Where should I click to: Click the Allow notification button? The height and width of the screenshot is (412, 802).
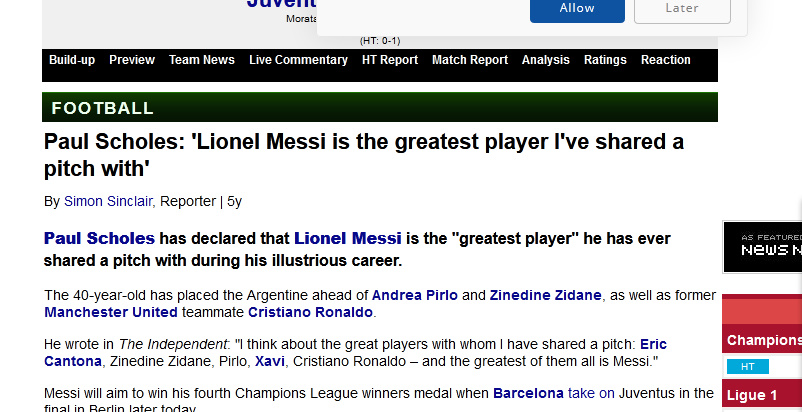click(x=577, y=9)
